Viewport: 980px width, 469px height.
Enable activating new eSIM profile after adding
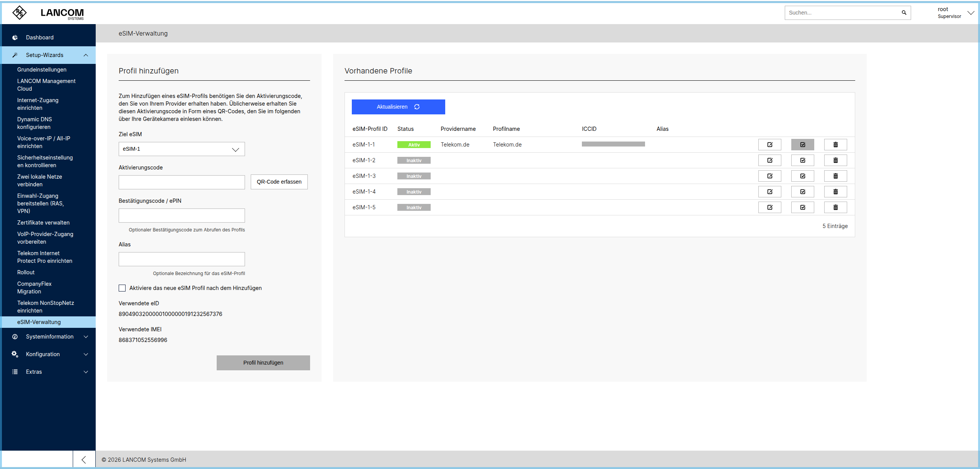coord(122,288)
